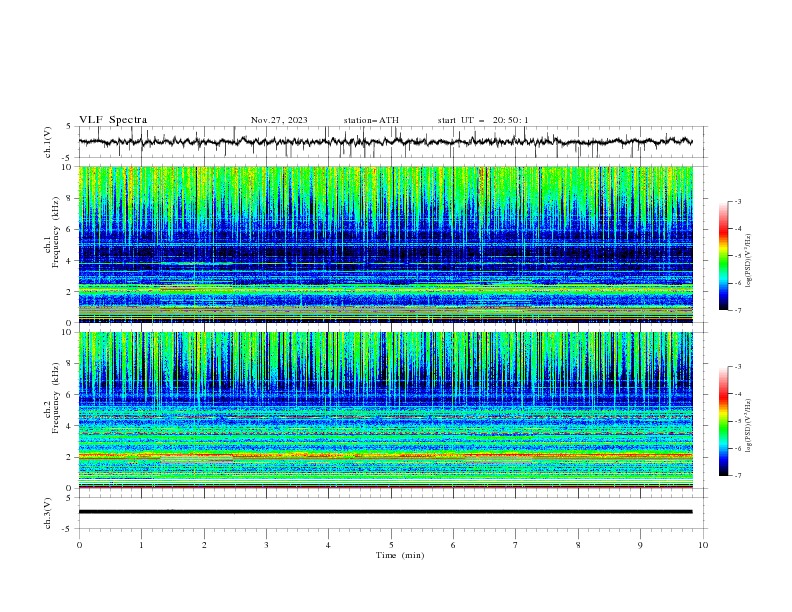Select the time axis tick label "7"
Screen dimensions: 792x612
tap(516, 545)
